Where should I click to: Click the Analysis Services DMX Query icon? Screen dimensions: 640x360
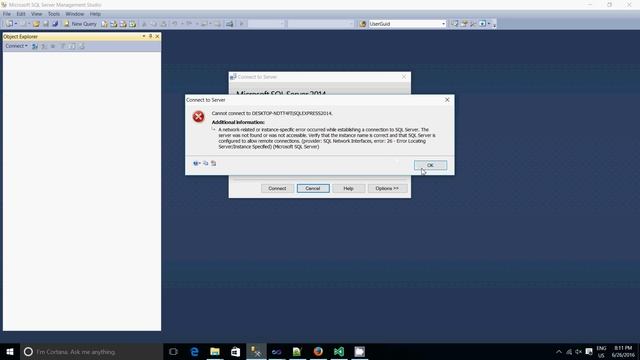tap(123, 24)
